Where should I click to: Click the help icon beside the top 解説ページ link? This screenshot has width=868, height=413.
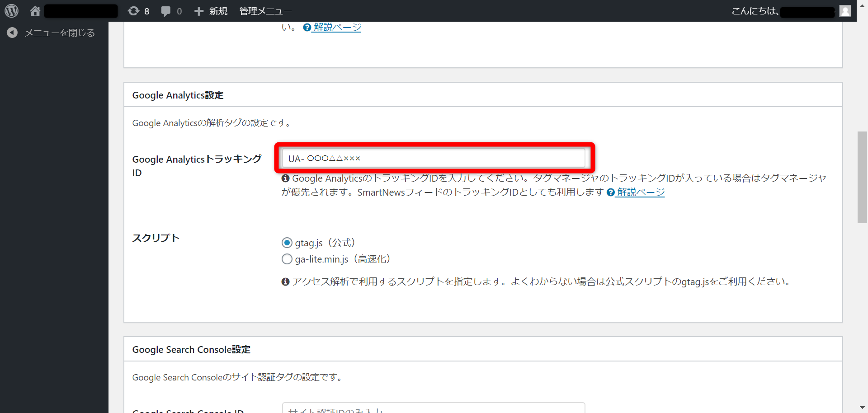[x=307, y=27]
